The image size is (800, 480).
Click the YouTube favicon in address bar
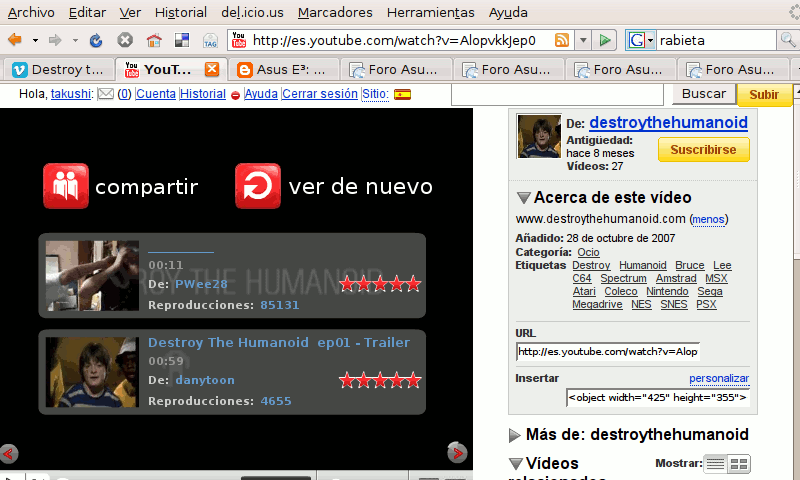tap(239, 40)
